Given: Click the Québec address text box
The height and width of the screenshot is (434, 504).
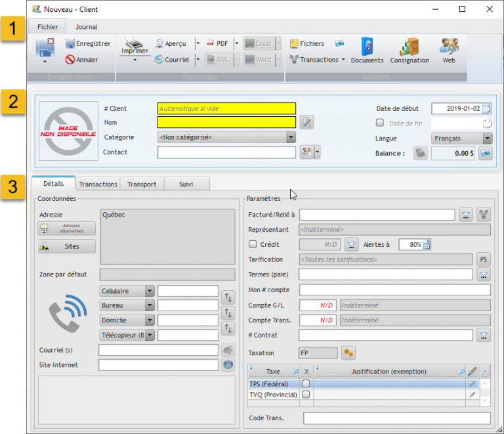Looking at the screenshot, I should pos(167,236).
